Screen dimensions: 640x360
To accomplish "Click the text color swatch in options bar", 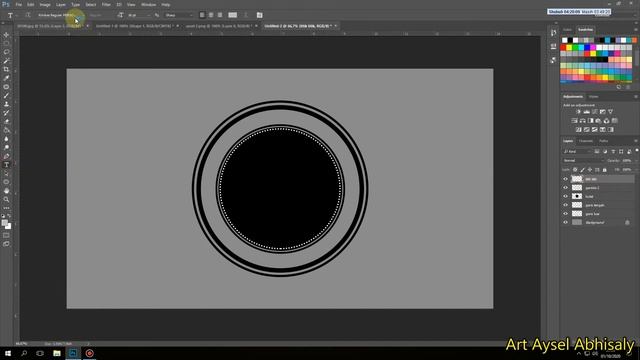I will pyautogui.click(x=232, y=15).
